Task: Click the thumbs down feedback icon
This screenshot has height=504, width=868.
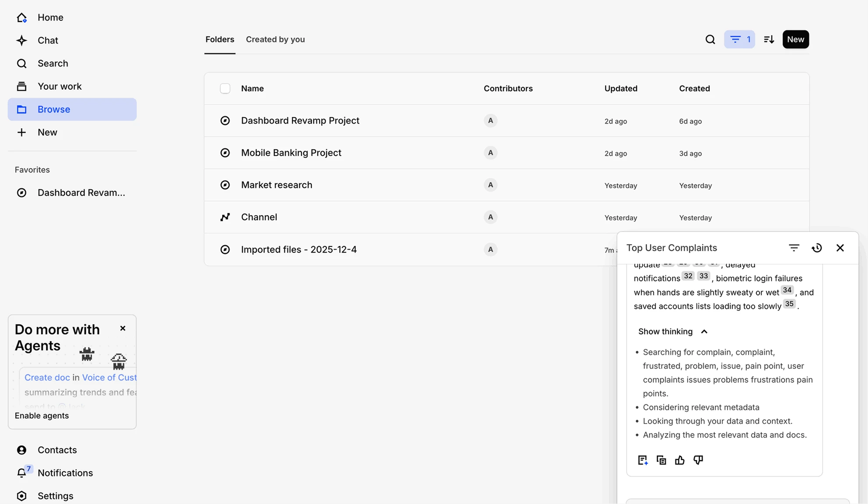Action: (x=698, y=460)
